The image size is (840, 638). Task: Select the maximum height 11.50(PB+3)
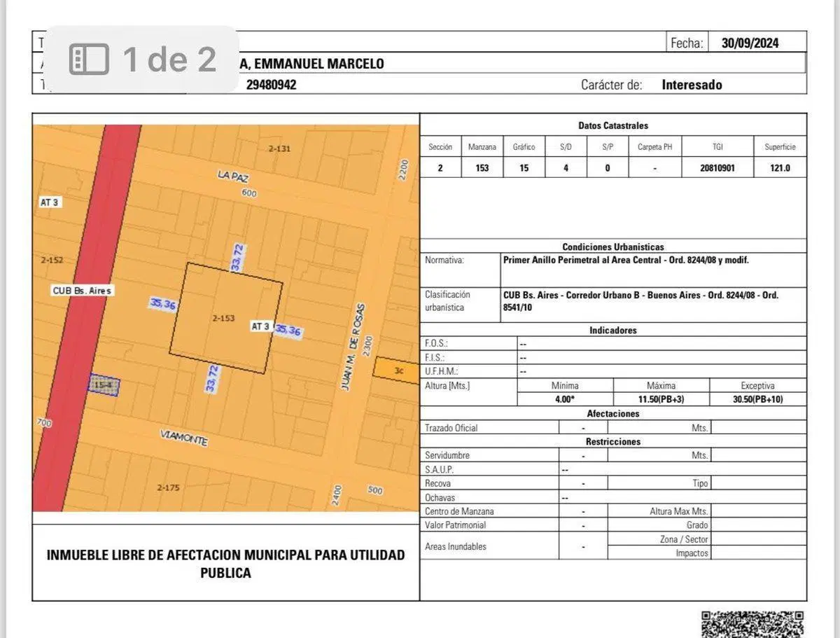[661, 400]
